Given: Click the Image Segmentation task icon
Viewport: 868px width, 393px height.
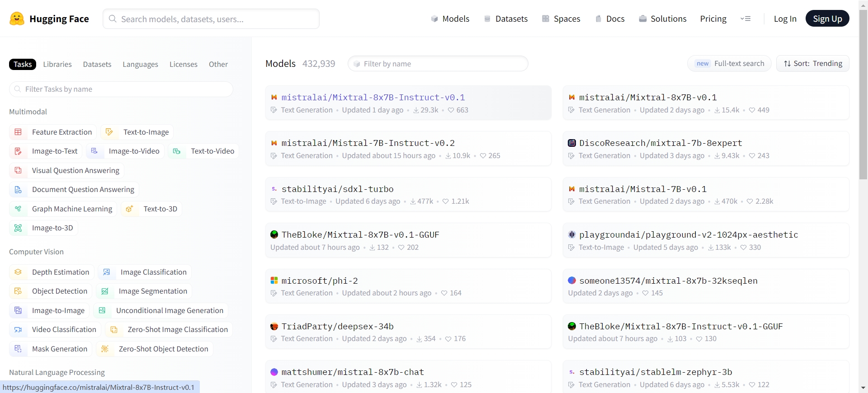Looking at the screenshot, I should click(x=105, y=291).
